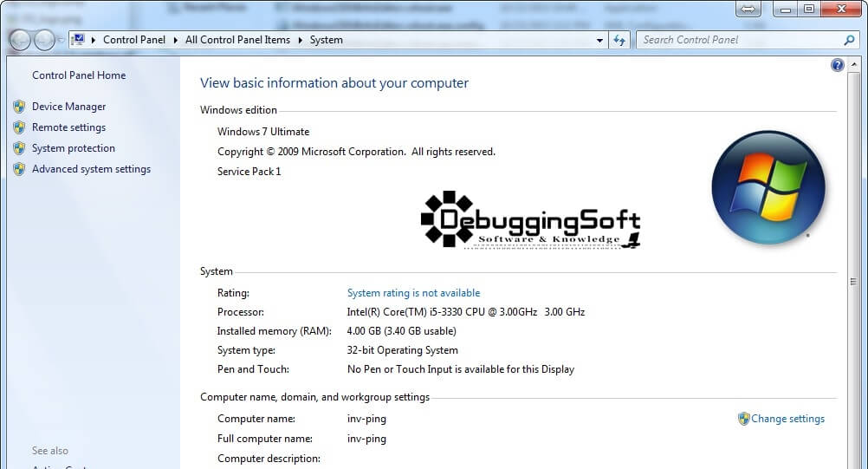Maximize the System window
The image size is (868, 469).
pos(809,9)
